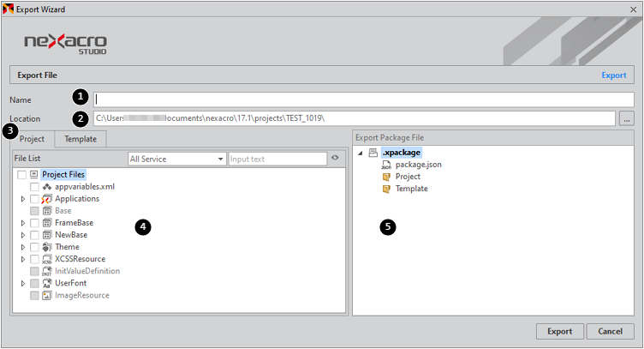Viewport: 644px width, 349px height.
Task: Select the Project tab
Action: click(32, 139)
